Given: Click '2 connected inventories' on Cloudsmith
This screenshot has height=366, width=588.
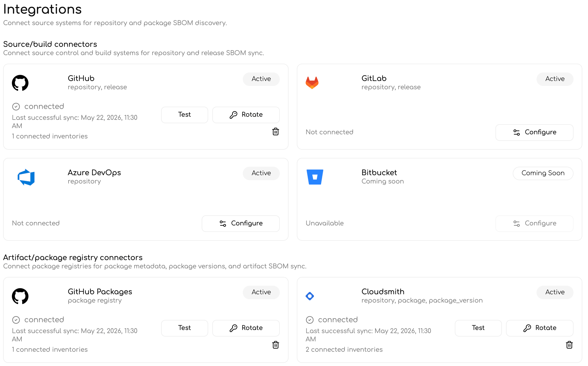Looking at the screenshot, I should tap(344, 349).
